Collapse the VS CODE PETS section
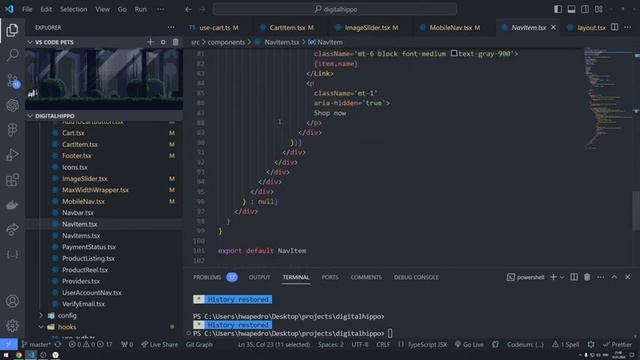Viewport: 640px width, 360px height. (x=30, y=42)
